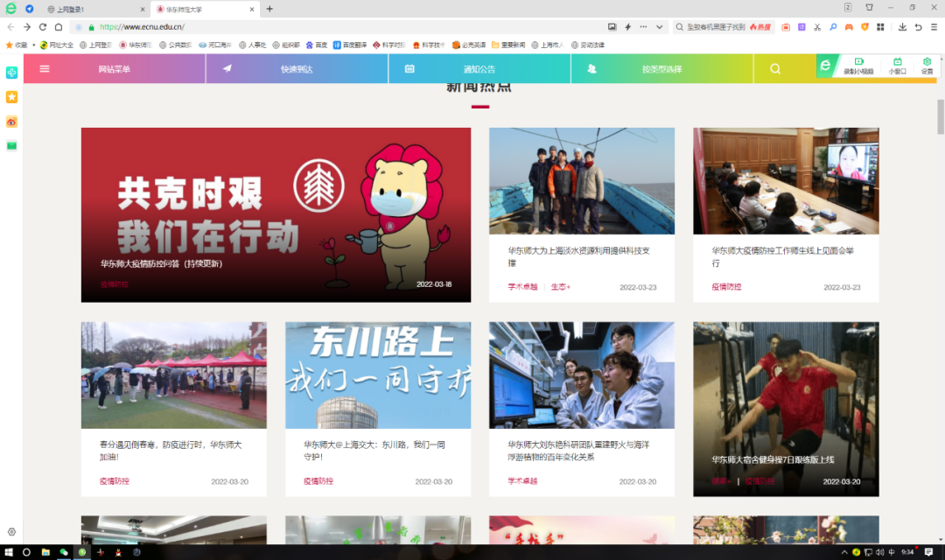The image size is (945, 560).
Task: Open the three-dot more options in address bar
Action: (643, 26)
